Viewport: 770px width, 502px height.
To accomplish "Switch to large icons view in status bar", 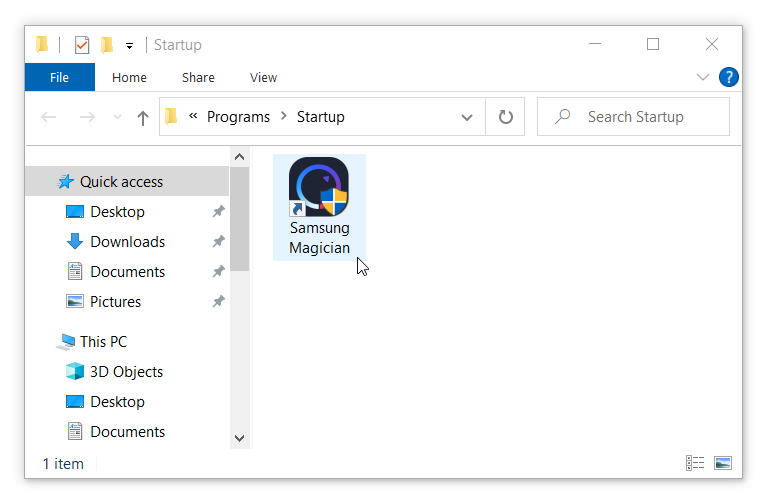I will [x=723, y=463].
